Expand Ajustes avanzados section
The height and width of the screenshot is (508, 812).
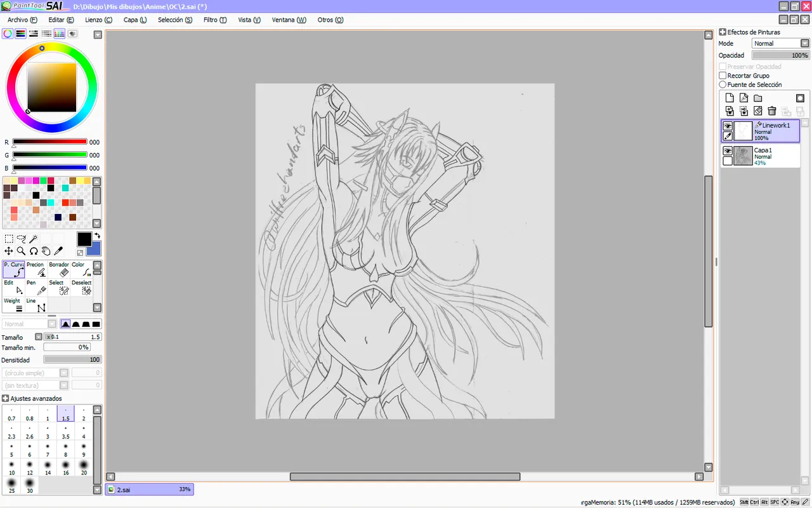pos(5,398)
